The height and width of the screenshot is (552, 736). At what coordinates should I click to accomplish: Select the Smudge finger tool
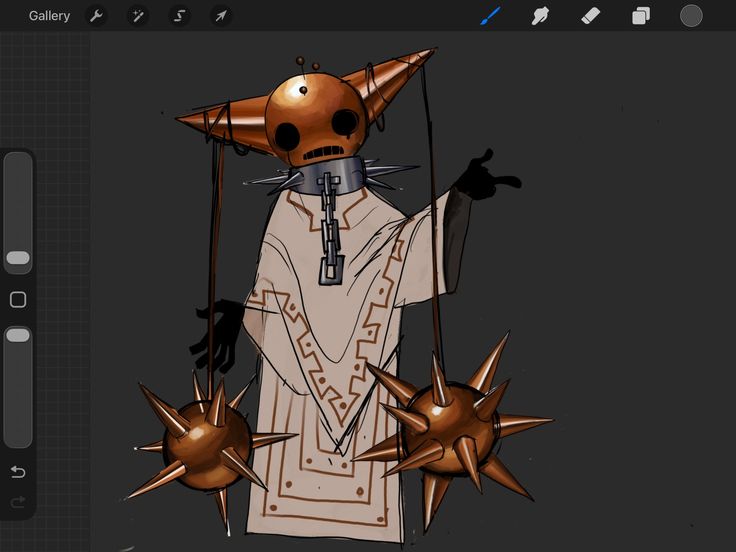click(540, 16)
